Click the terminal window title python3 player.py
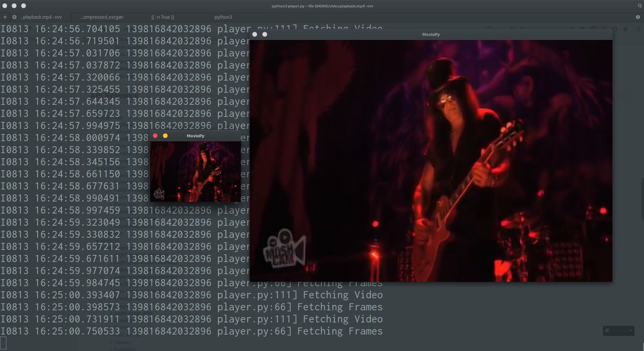This screenshot has width=644, height=351. click(323, 6)
